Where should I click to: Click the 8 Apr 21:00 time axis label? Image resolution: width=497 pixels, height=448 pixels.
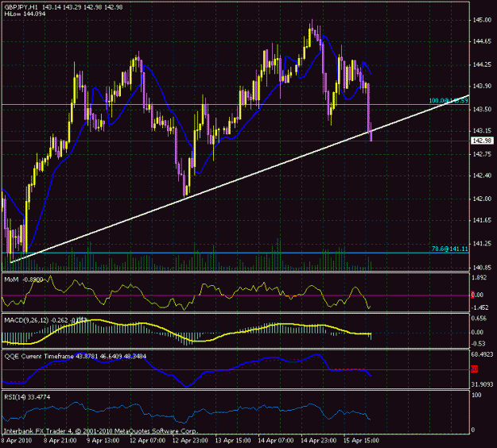60,440
